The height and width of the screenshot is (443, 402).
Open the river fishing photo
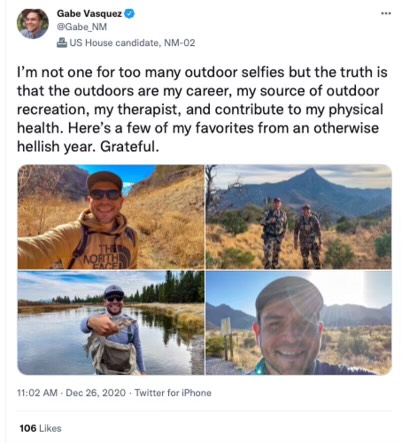point(111,323)
